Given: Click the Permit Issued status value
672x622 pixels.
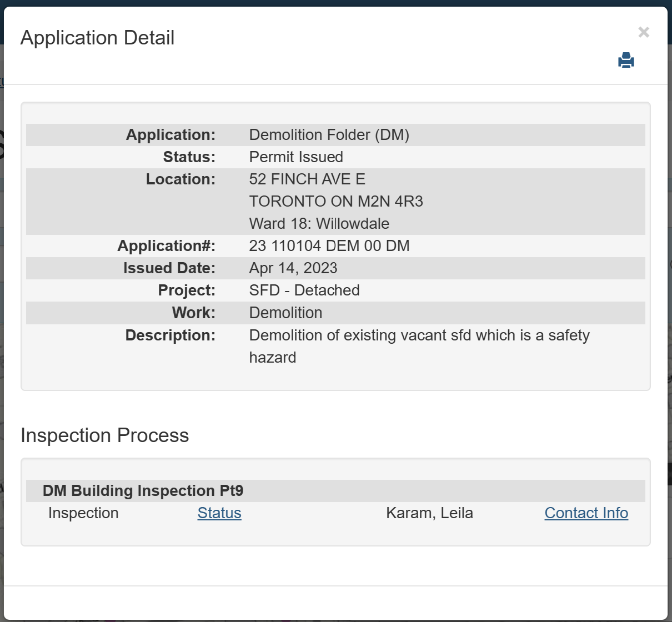Looking at the screenshot, I should tap(296, 157).
